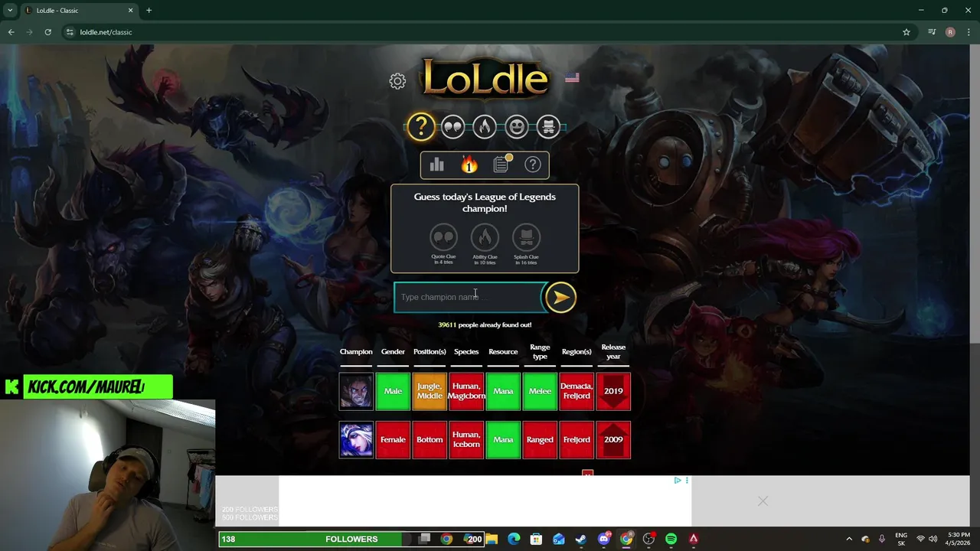Switch to the Ability game mode

pyautogui.click(x=485, y=126)
